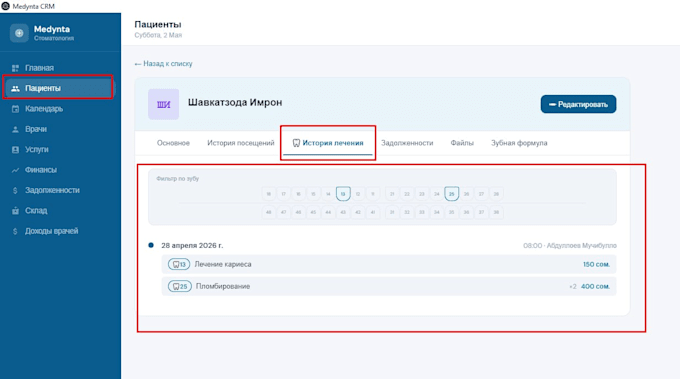Image resolution: width=680 pixels, height=379 pixels.
Task: Click the tooth icon on История лечения tab
Action: click(x=296, y=143)
